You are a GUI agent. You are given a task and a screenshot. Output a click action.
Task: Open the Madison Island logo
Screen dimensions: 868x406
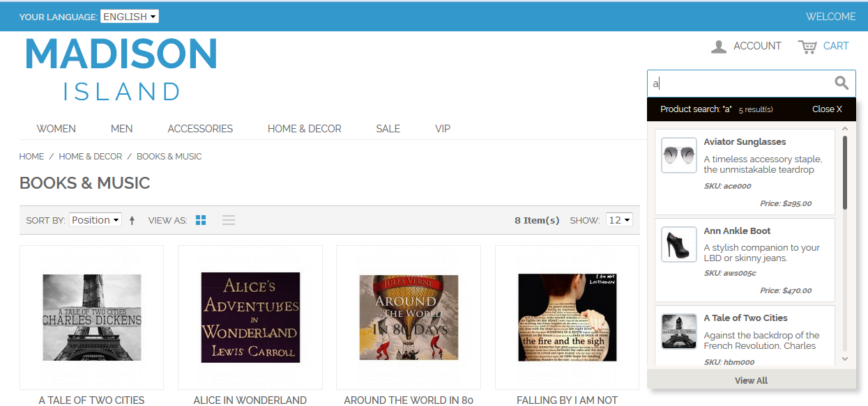121,68
